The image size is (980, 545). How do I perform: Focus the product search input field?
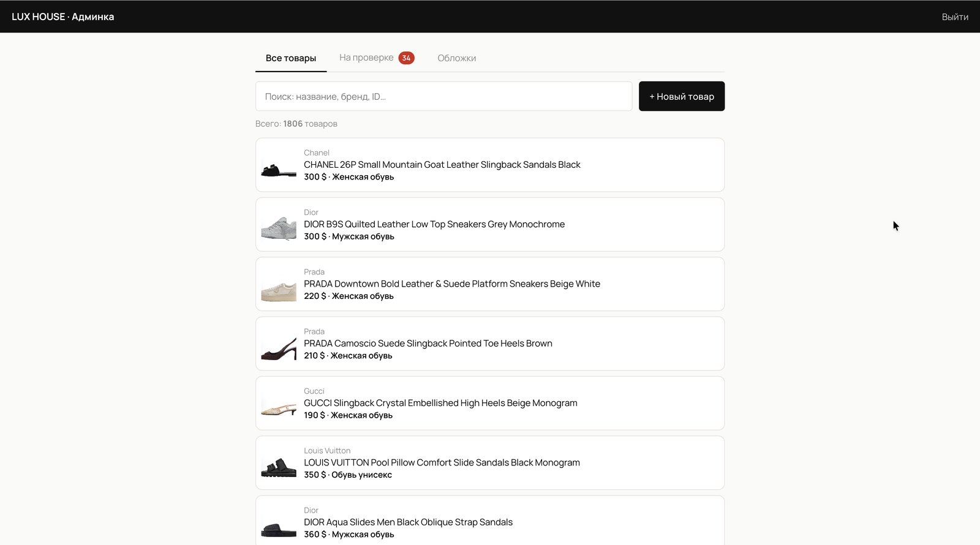pyautogui.click(x=443, y=96)
